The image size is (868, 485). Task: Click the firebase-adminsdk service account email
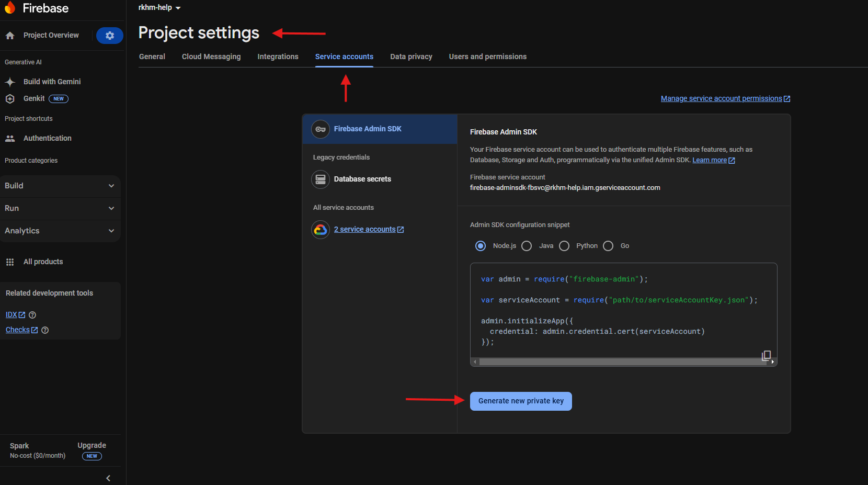pyautogui.click(x=565, y=188)
